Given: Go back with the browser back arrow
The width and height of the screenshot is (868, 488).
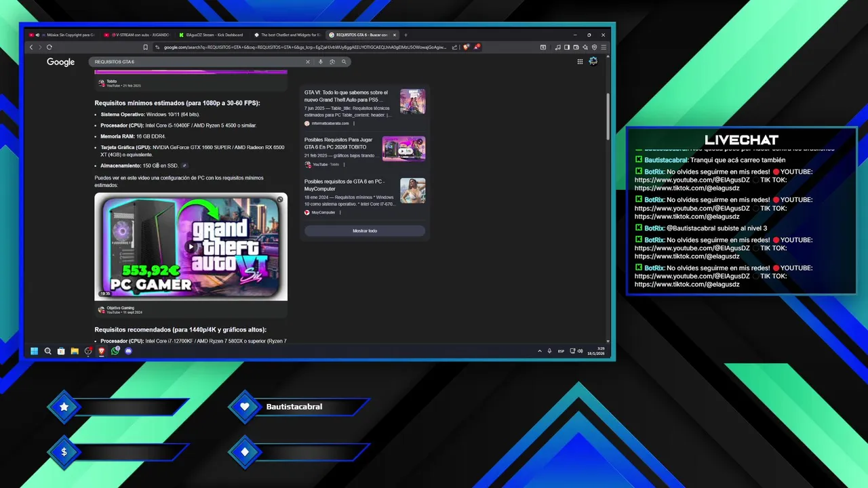Looking at the screenshot, I should point(31,47).
